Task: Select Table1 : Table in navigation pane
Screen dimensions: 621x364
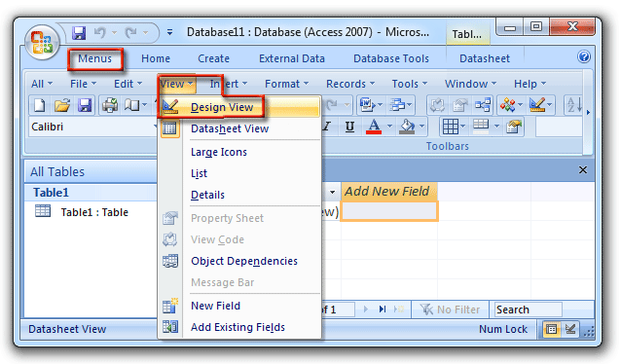Action: (94, 212)
